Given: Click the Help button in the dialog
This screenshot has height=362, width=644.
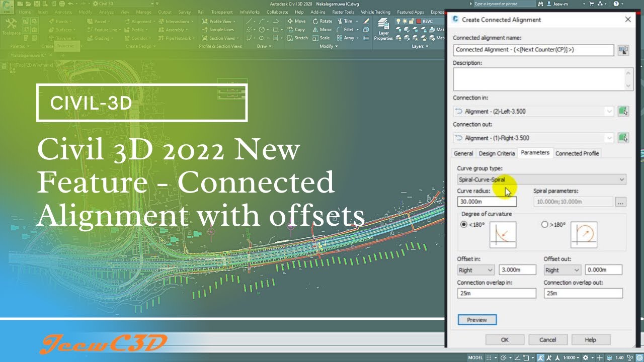Looking at the screenshot, I should (591, 340).
